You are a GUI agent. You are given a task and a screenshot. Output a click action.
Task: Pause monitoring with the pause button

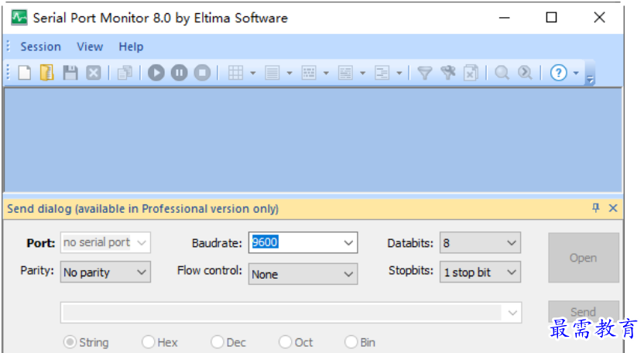pyautogui.click(x=179, y=73)
